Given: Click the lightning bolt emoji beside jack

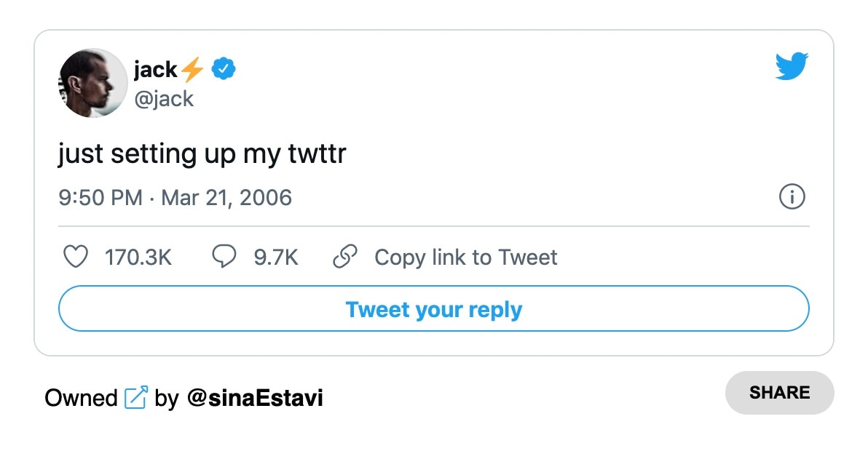Looking at the screenshot, I should coord(192,70).
